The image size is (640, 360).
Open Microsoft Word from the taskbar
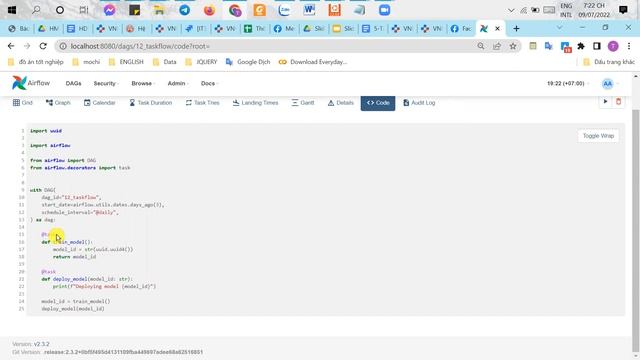(309, 10)
